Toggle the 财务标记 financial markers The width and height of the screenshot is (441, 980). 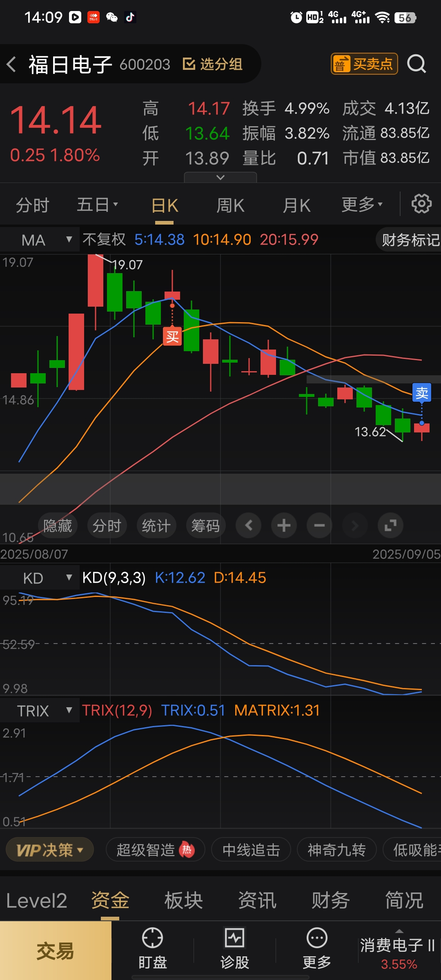coord(408,240)
